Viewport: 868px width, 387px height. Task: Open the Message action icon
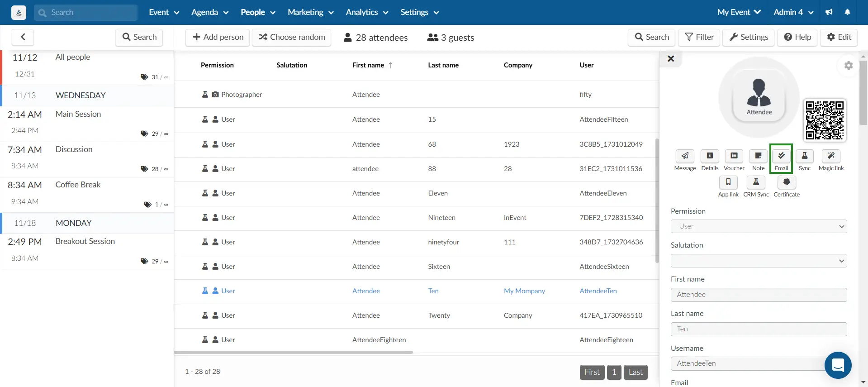685,156
